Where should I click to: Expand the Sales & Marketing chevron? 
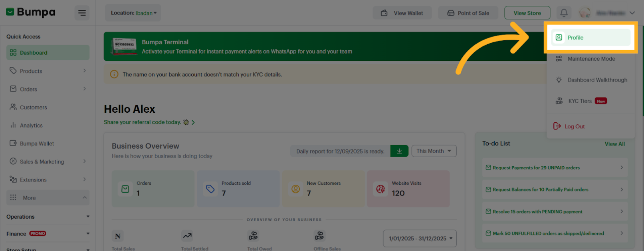point(85,161)
